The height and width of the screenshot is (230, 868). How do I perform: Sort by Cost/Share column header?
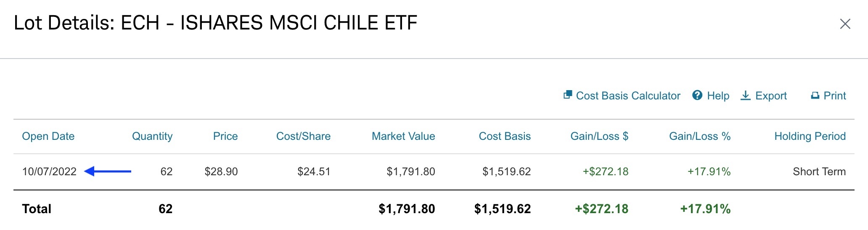tap(303, 136)
